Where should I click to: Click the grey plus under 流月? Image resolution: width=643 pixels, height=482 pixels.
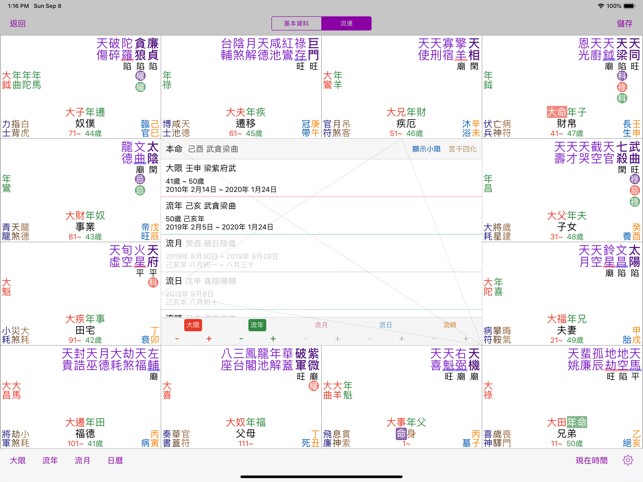coord(337,338)
